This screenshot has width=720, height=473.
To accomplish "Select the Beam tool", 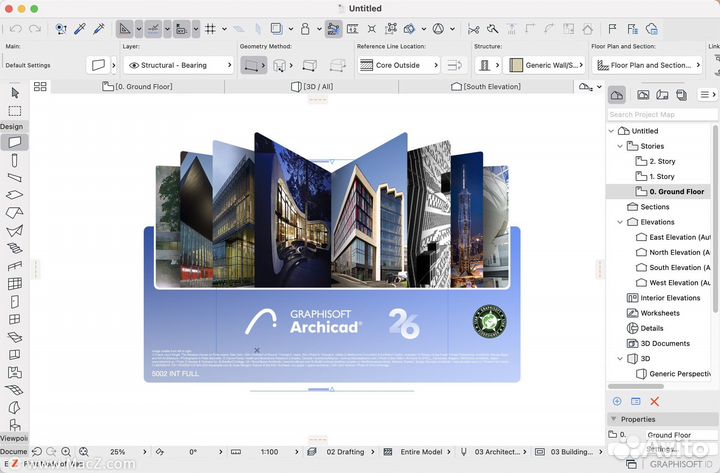I will coord(15,178).
